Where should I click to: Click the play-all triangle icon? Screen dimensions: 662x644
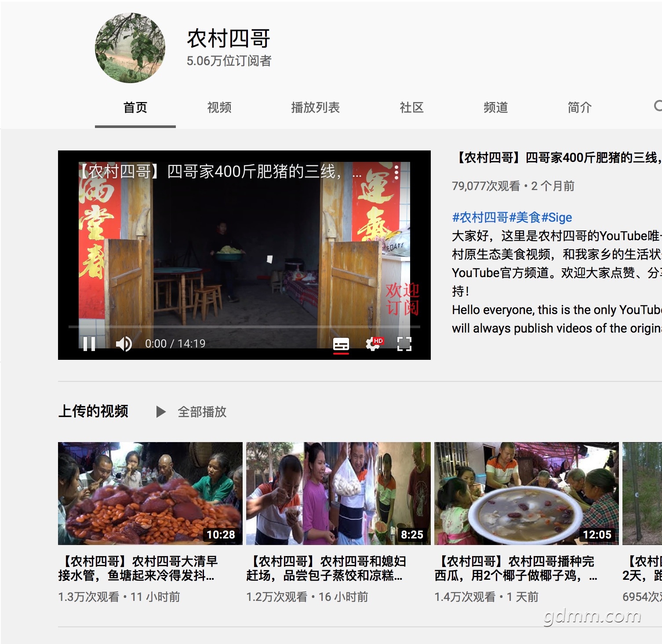[161, 412]
